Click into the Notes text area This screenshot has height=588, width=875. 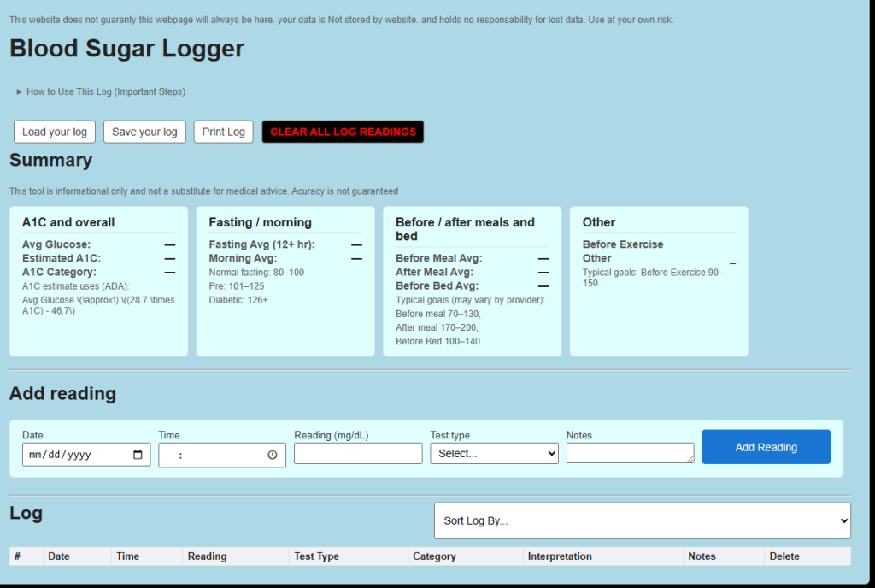[x=631, y=453]
